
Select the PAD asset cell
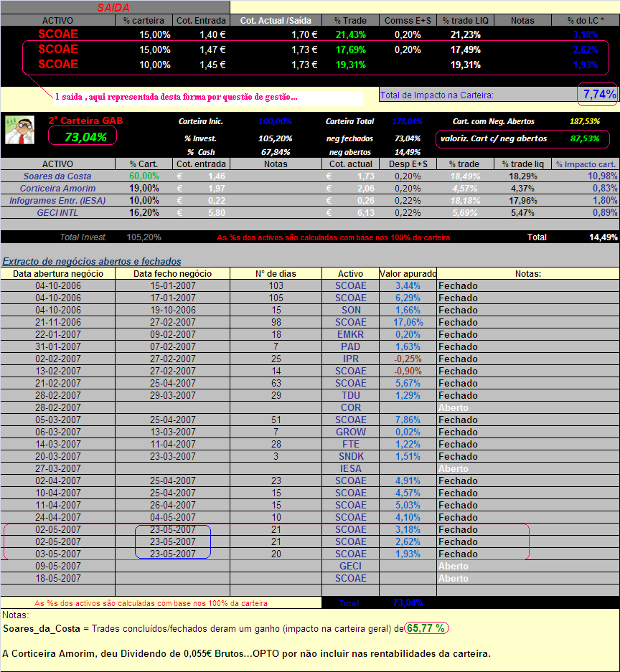click(351, 346)
